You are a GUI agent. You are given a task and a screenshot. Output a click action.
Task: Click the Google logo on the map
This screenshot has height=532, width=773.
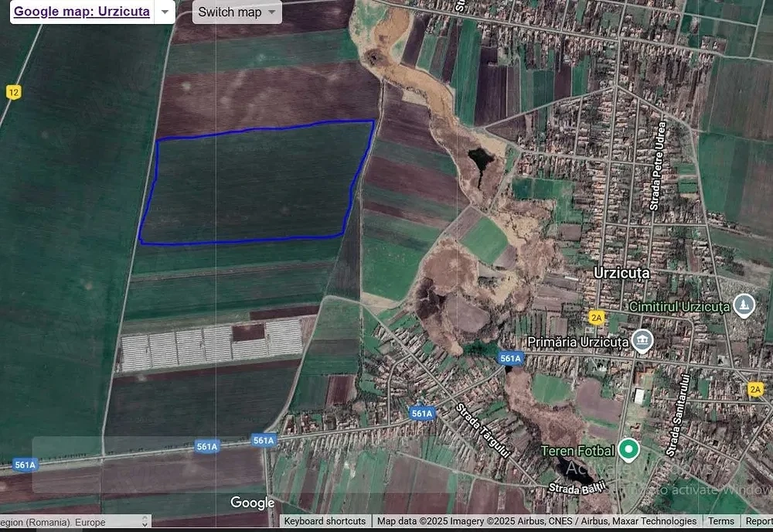click(253, 503)
